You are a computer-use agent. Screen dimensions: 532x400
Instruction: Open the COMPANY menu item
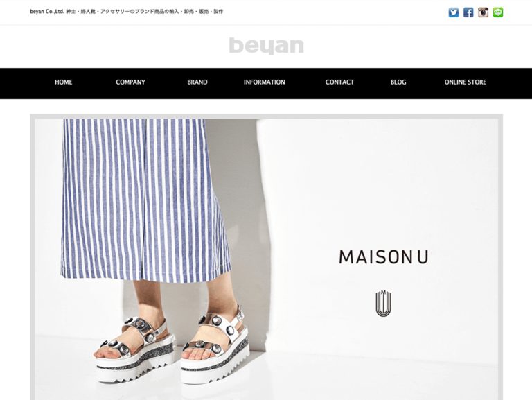[x=130, y=82]
